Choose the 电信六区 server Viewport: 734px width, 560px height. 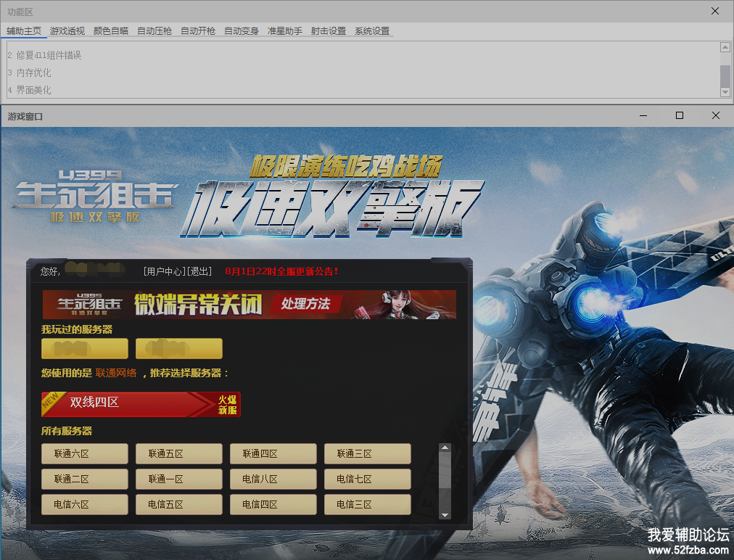click(x=85, y=504)
